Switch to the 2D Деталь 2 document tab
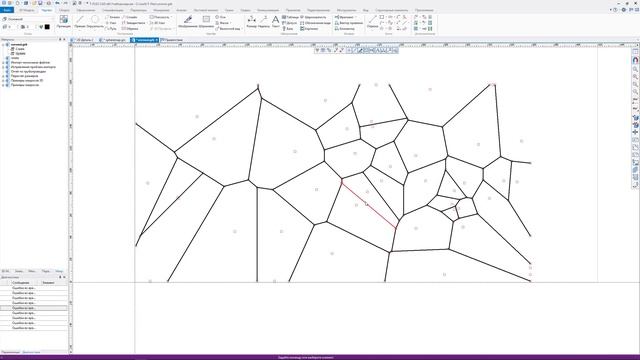This screenshot has width=640, height=360. (84, 40)
